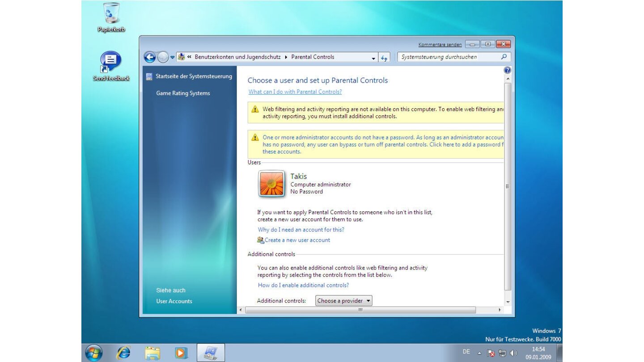Click the Parental Controls breadcrumb
The height and width of the screenshot is (362, 644).
(x=313, y=57)
